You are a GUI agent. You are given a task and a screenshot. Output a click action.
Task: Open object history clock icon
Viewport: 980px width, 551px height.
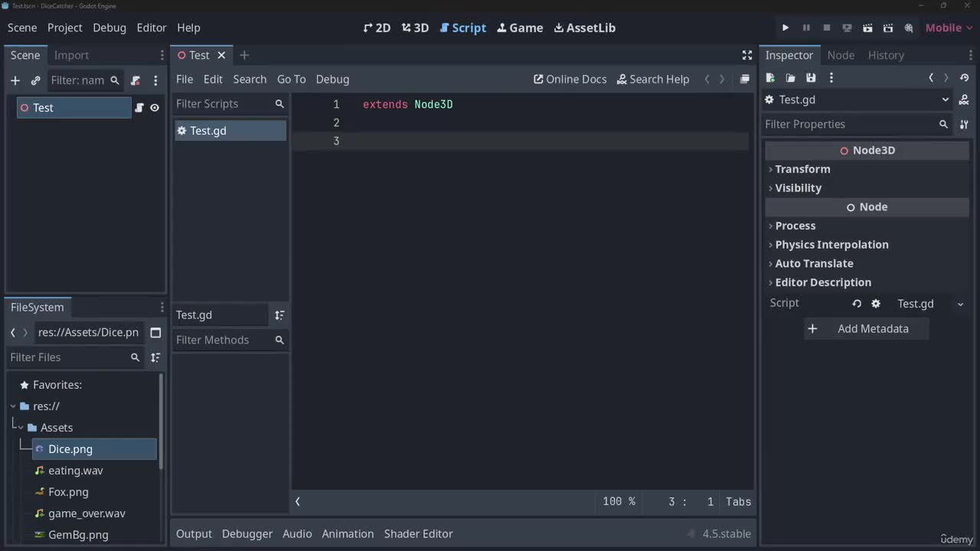click(x=964, y=78)
